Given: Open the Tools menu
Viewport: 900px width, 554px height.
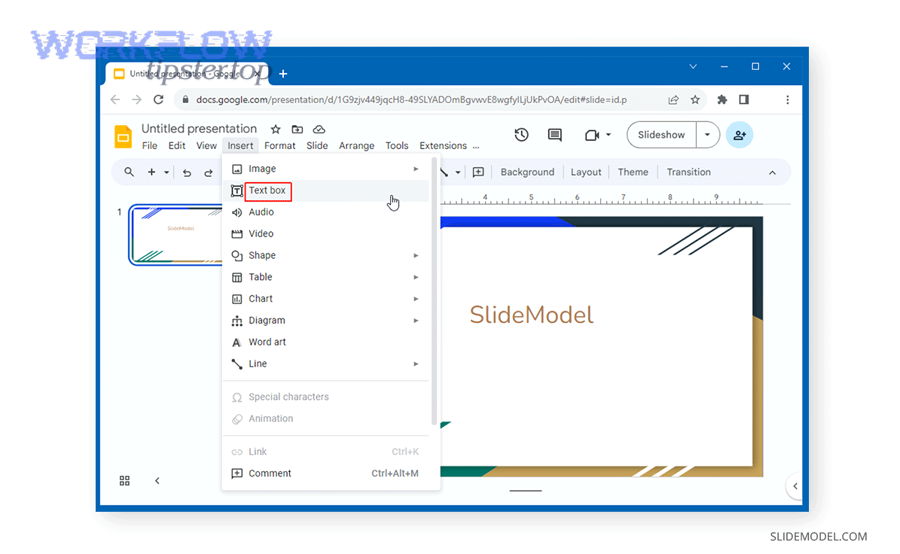Looking at the screenshot, I should coord(397,146).
